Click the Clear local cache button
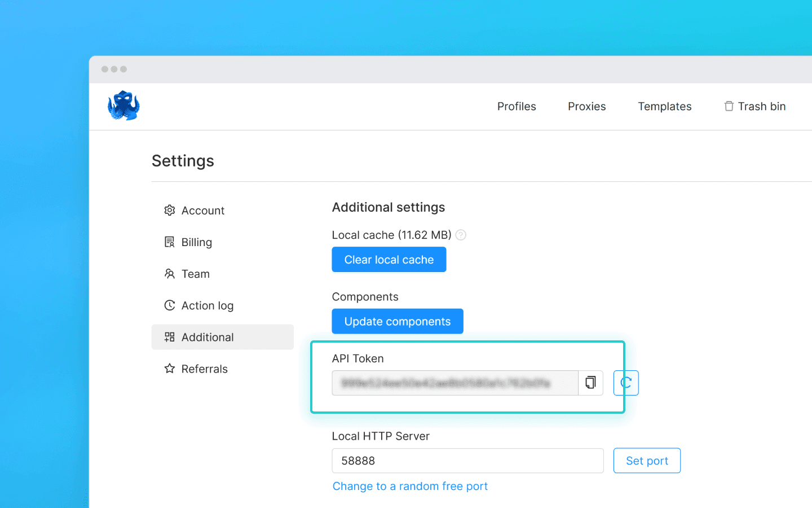The image size is (812, 508). click(x=389, y=259)
